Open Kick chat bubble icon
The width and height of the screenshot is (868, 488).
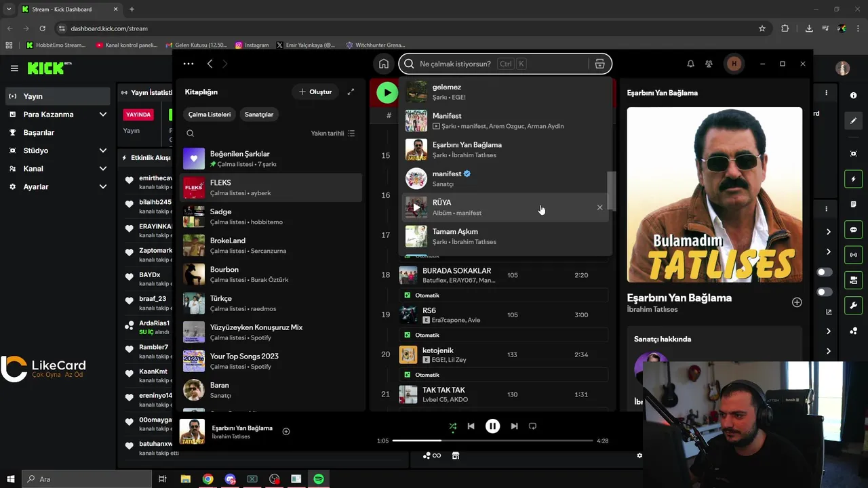click(853, 230)
